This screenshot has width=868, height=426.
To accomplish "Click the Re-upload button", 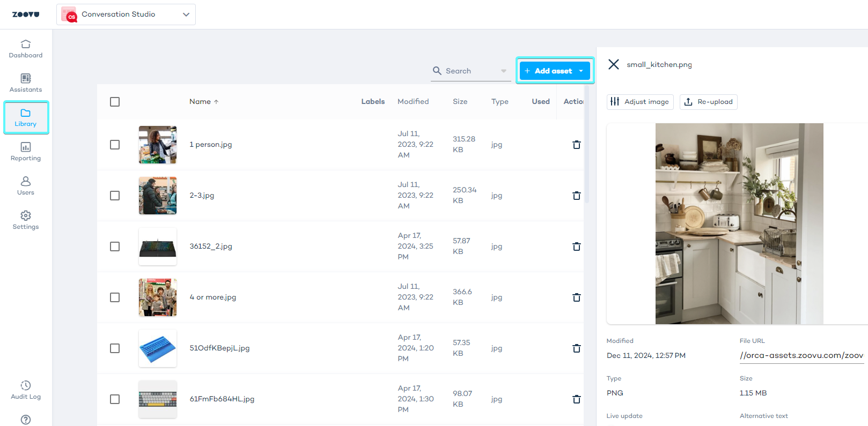I will tap(708, 102).
